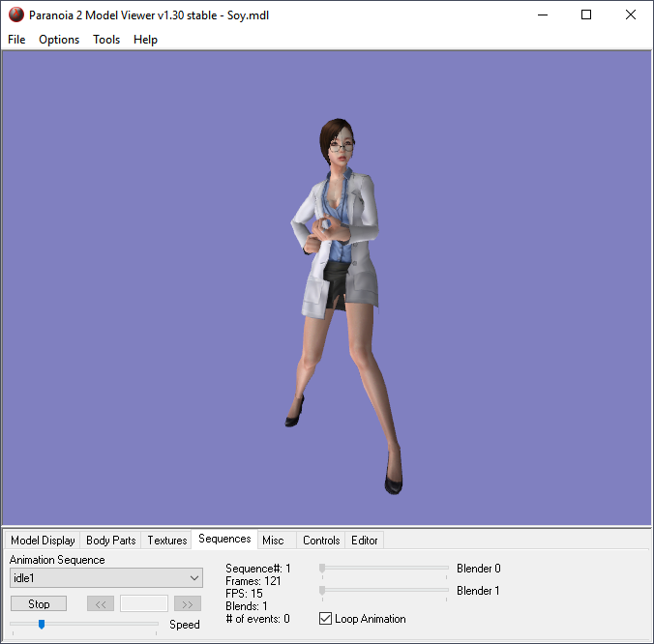Switch to the Textures tab
Image resolution: width=654 pixels, height=644 pixels.
pyautogui.click(x=166, y=541)
